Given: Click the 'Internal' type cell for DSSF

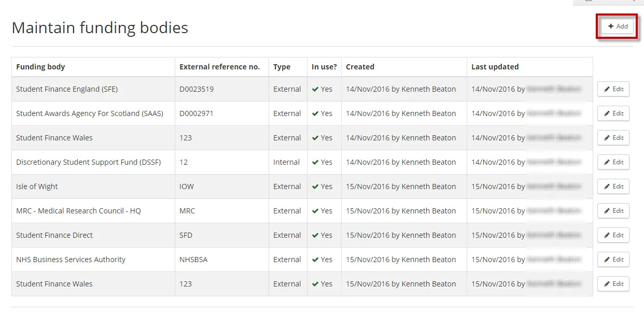Looking at the screenshot, I should [x=286, y=162].
